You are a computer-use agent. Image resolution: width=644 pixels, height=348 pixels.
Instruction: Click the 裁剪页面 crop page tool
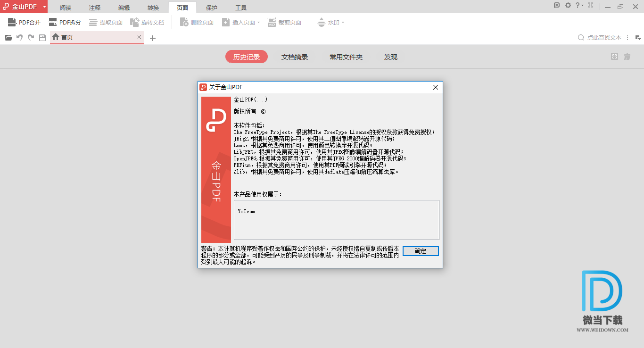284,22
